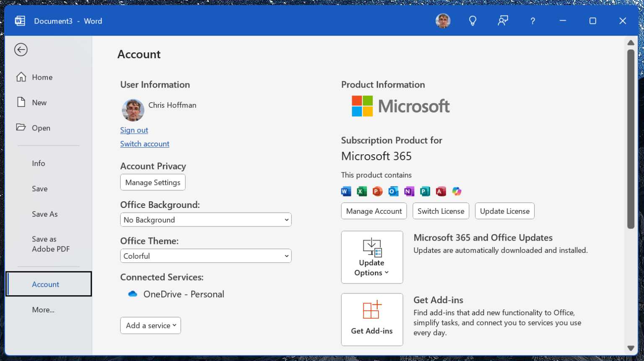This screenshot has height=361, width=644.
Task: Select the Access icon in the product list
Action: point(441,191)
